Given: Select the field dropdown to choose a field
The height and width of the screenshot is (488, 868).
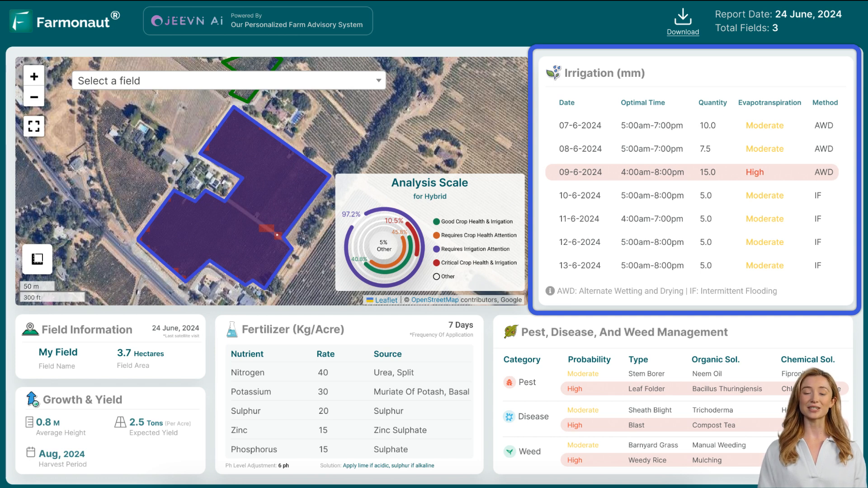Looking at the screenshot, I should point(228,80).
